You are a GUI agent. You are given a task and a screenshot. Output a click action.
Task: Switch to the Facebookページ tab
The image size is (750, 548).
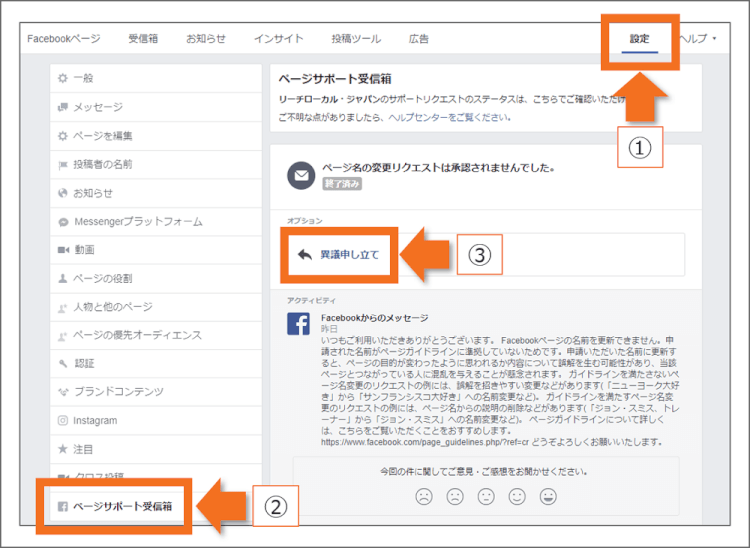pos(64,39)
